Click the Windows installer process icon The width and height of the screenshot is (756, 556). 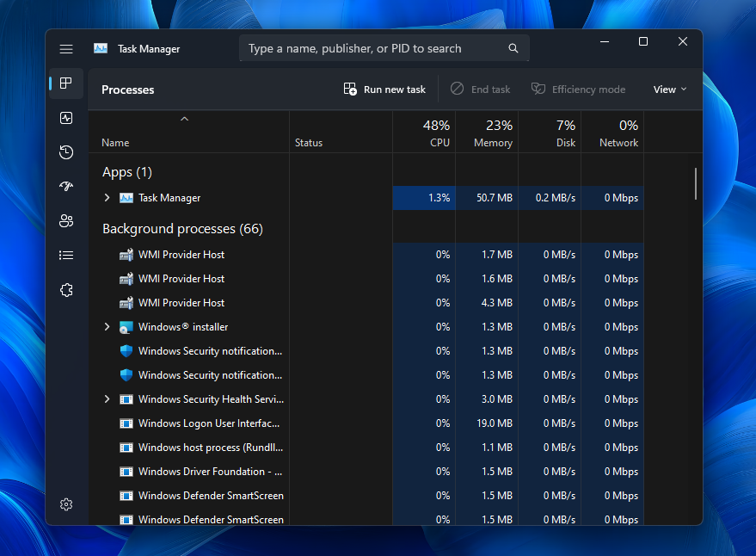coord(126,327)
